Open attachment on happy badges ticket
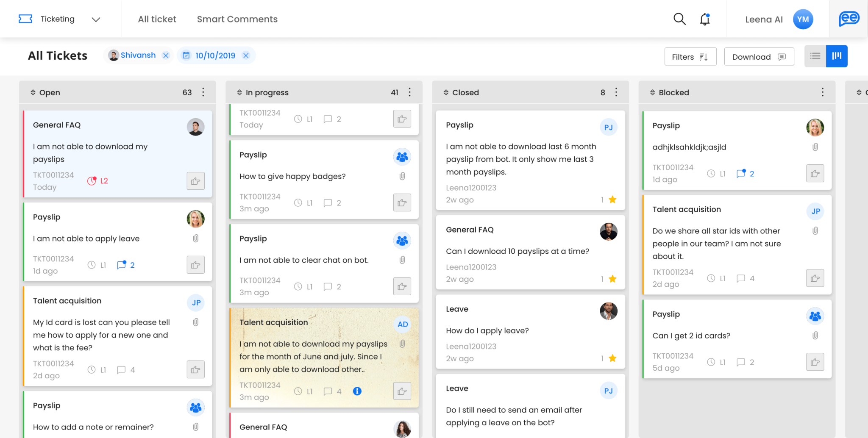 point(402,176)
